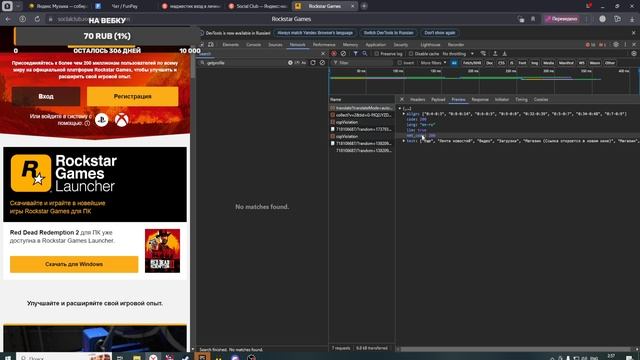Click the Регистрация button
640x360 pixels.
tap(133, 96)
